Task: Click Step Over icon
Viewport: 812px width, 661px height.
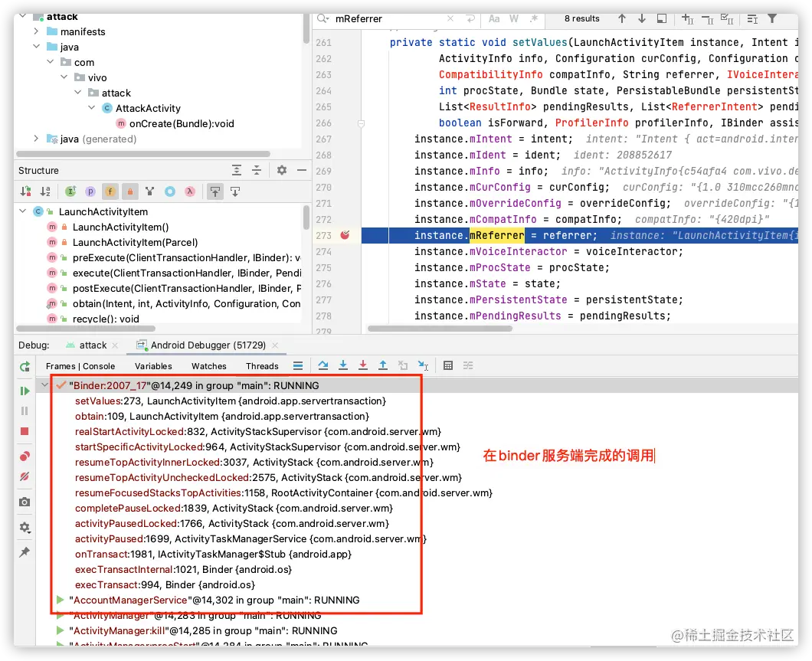Action: click(x=323, y=365)
